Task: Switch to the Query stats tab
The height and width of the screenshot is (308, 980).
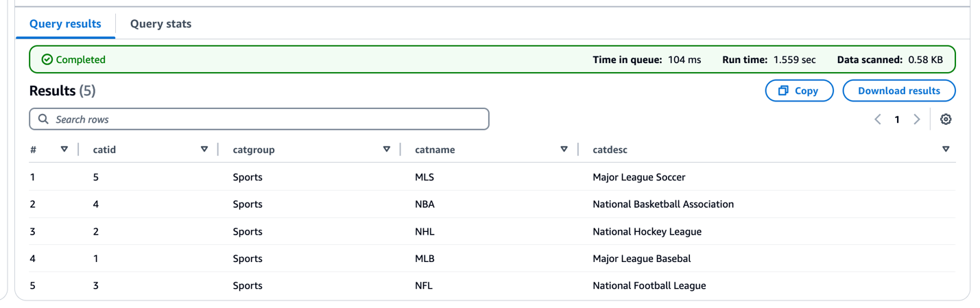Action: tap(160, 24)
